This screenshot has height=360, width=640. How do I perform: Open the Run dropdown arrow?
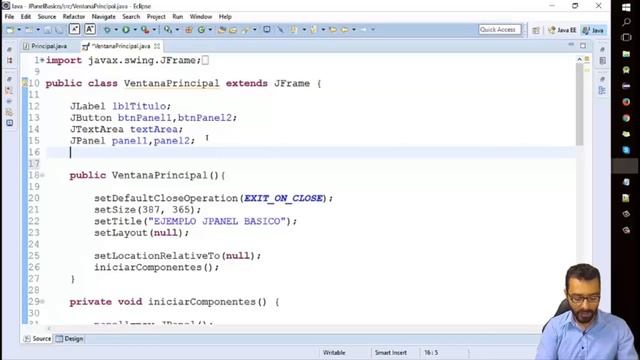pyautogui.click(x=135, y=30)
